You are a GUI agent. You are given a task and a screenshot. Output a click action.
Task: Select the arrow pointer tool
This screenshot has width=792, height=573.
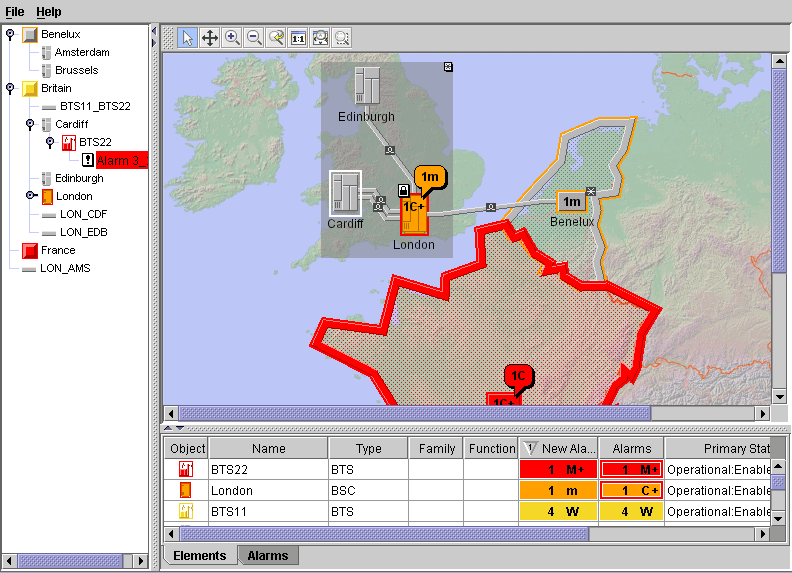[x=188, y=38]
